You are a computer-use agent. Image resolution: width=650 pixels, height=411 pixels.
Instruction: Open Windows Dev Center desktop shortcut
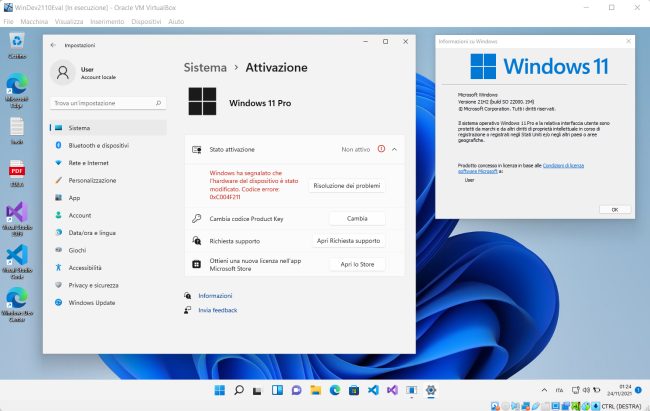tap(17, 304)
